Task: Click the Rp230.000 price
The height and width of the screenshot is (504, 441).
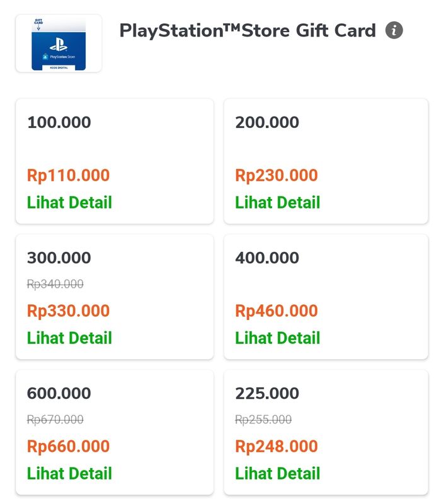Action: coord(277,175)
